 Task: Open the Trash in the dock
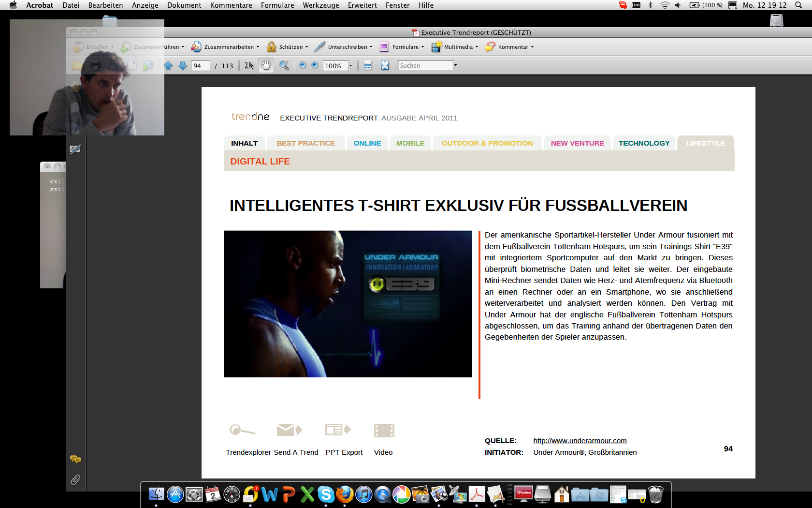[655, 494]
